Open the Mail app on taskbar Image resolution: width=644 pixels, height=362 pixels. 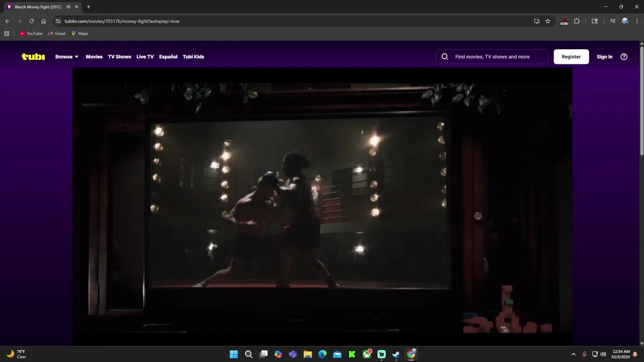click(337, 354)
